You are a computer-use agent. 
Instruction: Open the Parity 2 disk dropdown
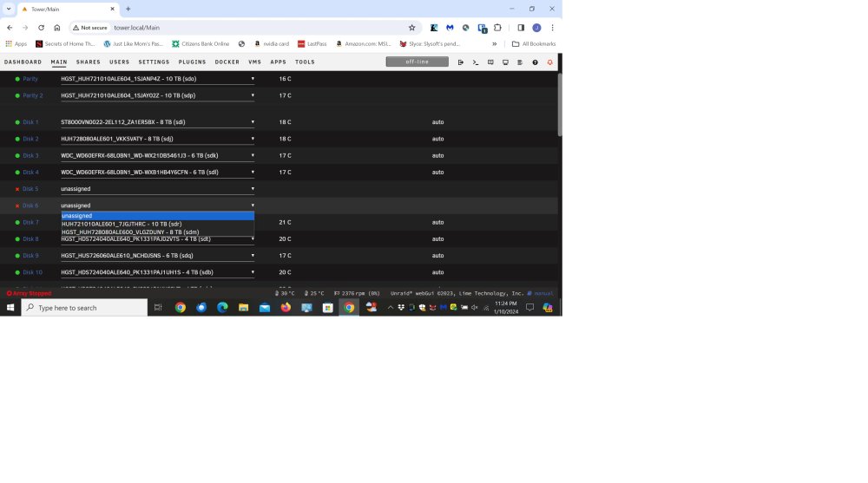pyautogui.click(x=158, y=95)
